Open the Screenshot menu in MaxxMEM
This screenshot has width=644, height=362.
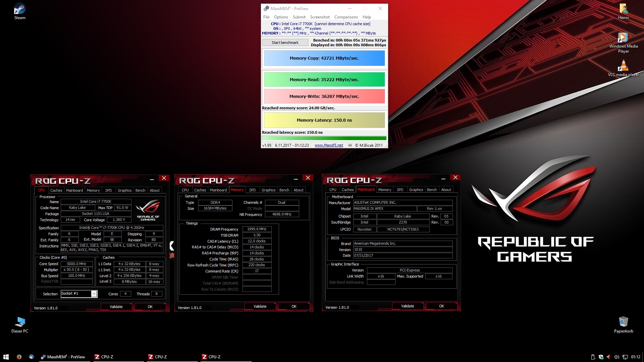tap(320, 17)
